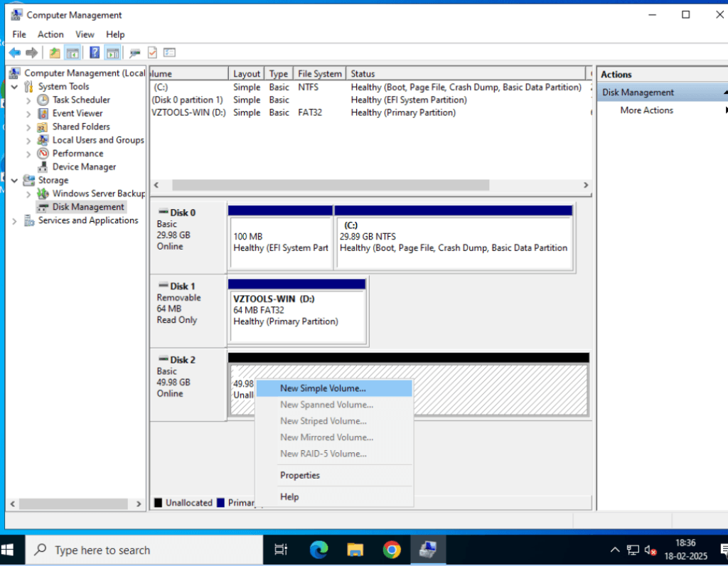The width and height of the screenshot is (728, 566).
Task: Click the tree pane horizontal scrollbar thumb
Action: coord(73,503)
